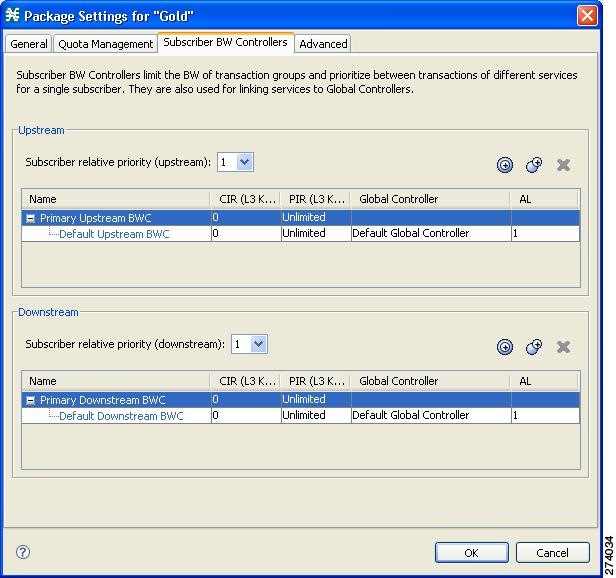Viewport: 616px width, 578px height.
Task: Click Unlimited PIR of Primary Downstream BWC
Action: (316, 399)
